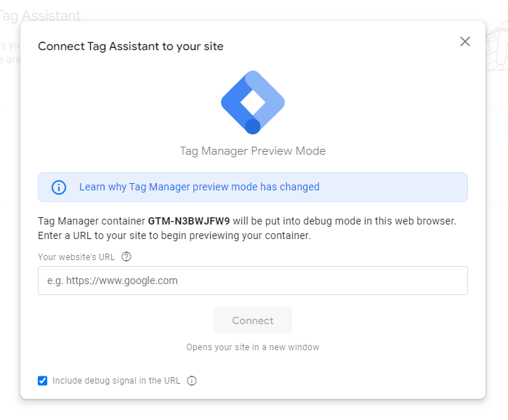Click the "Include debug signal in the URL" label
The image size is (508, 420).
tap(116, 381)
